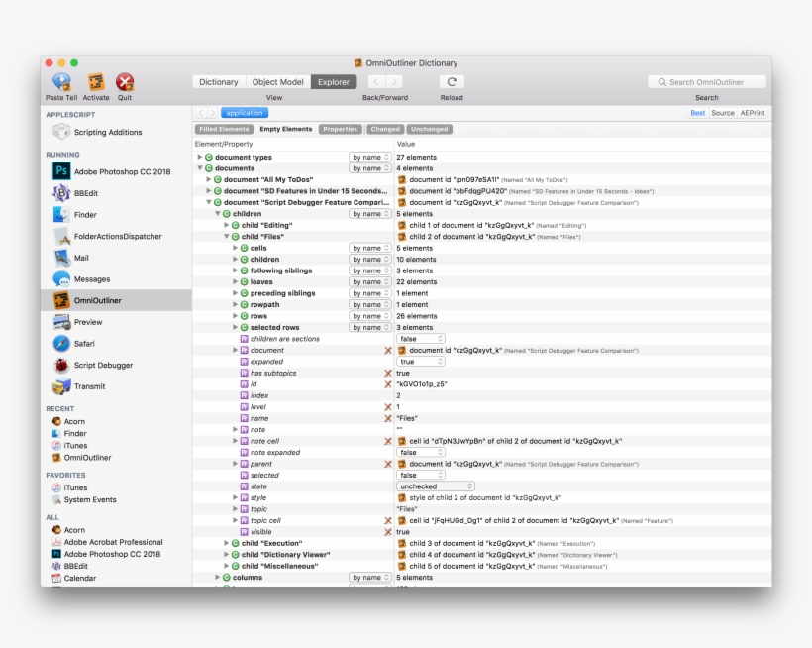The image size is (812, 648).
Task: Switch to the Object Model tab
Action: [x=276, y=82]
